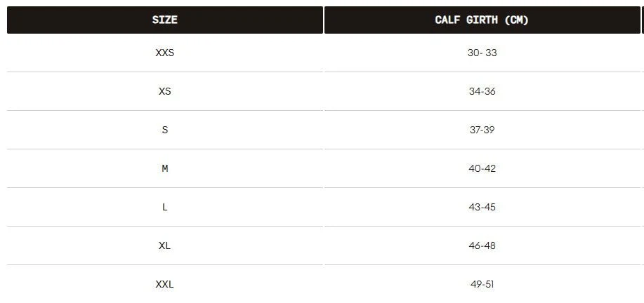The width and height of the screenshot is (644, 303).
Task: Click the 30- 33 calf girth value
Action: [482, 53]
